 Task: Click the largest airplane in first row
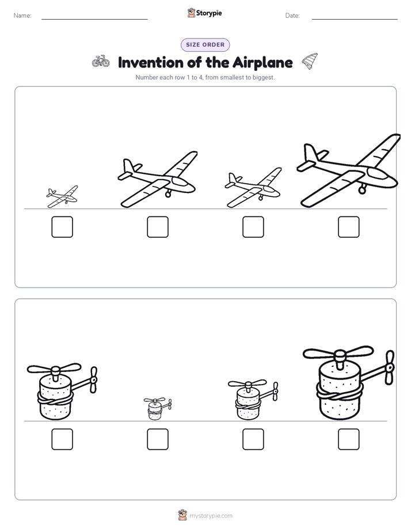tap(348, 170)
